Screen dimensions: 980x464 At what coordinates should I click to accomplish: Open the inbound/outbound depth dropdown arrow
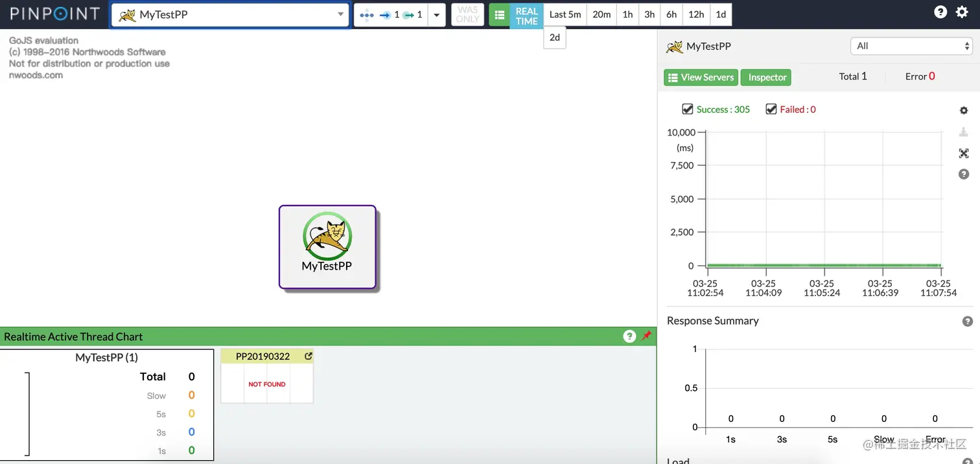(437, 15)
